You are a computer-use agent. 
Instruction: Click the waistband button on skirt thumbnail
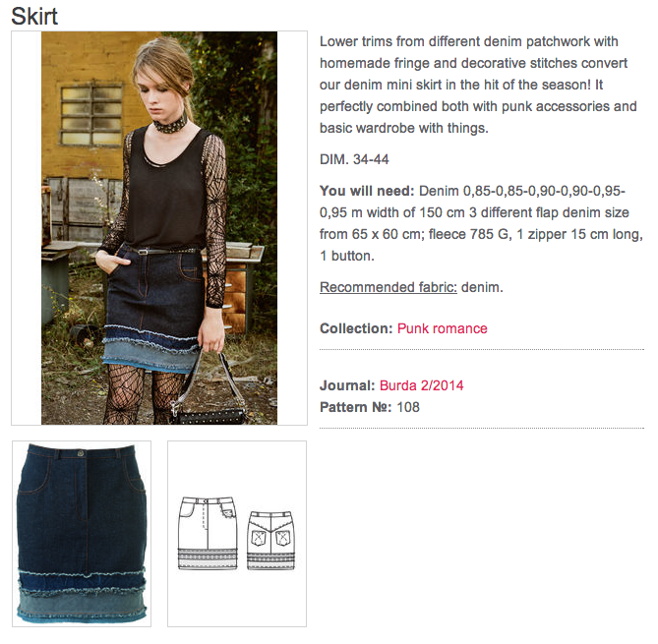[81, 453]
